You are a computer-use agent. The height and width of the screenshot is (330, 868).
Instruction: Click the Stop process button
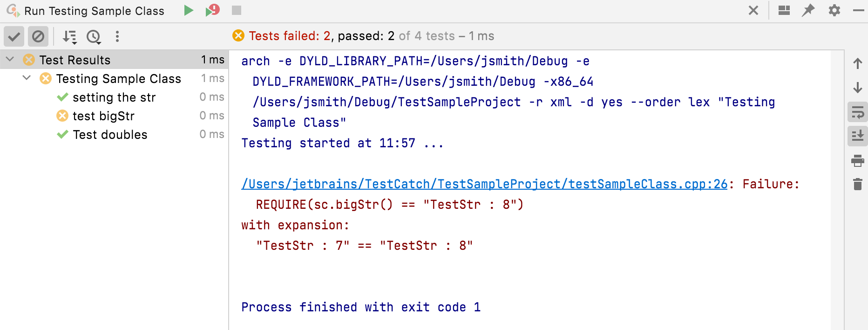click(237, 10)
